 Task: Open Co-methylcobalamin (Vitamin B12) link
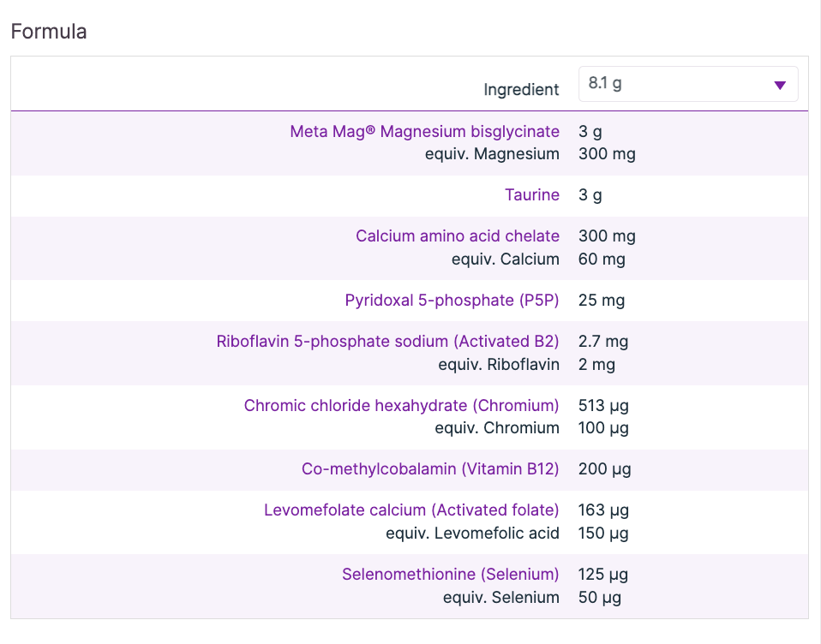tap(430, 469)
